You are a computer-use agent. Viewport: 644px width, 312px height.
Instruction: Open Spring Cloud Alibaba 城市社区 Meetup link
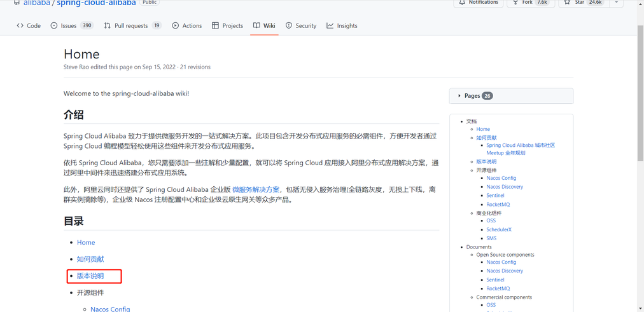point(521,149)
